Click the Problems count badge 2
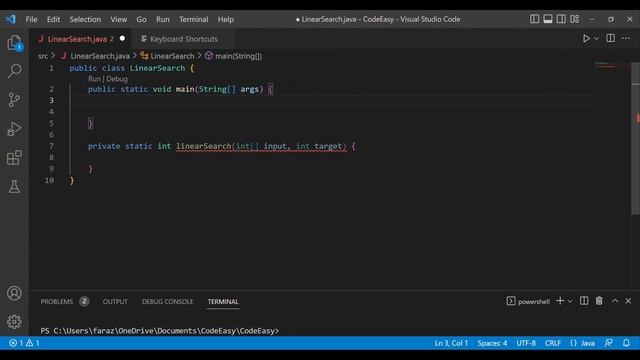 click(84, 301)
